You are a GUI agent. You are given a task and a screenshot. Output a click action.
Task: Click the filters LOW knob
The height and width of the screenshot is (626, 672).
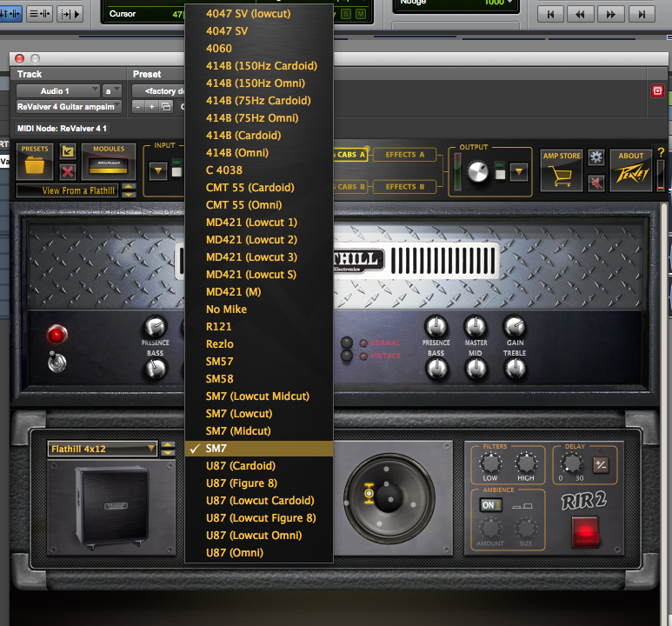[489, 463]
